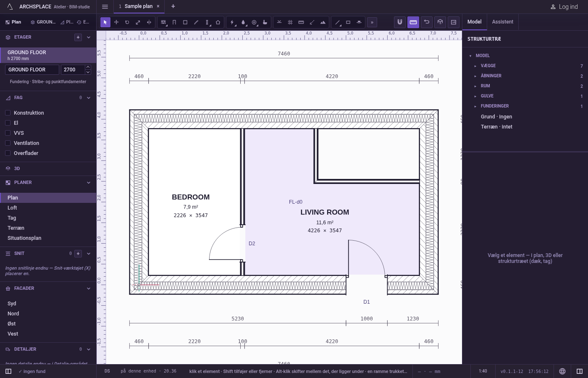Pick the terrain mountain tool
The width and height of the screenshot is (588, 378).
pos(323,22)
